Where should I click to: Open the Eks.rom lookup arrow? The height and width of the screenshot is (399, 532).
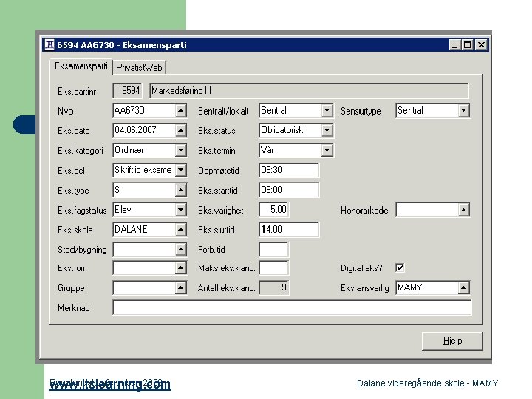pyautogui.click(x=181, y=268)
